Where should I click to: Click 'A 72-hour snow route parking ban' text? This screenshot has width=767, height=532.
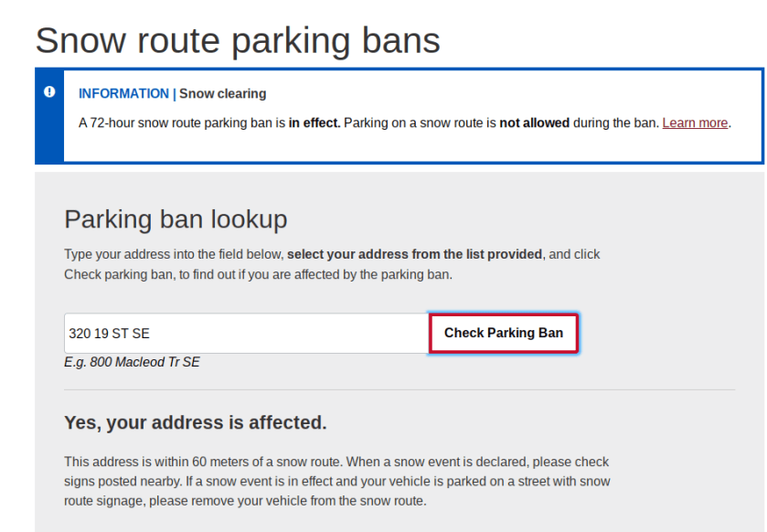pyautogui.click(x=181, y=122)
